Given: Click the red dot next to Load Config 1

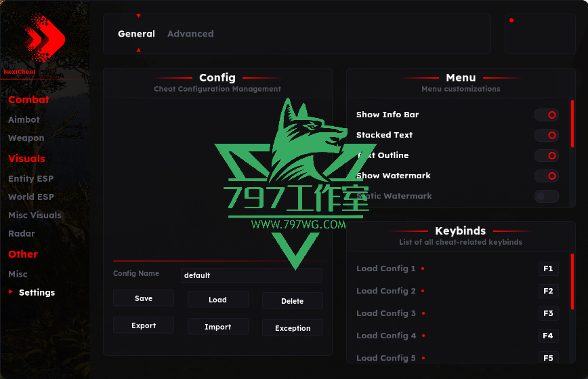Looking at the screenshot, I should point(423,268).
